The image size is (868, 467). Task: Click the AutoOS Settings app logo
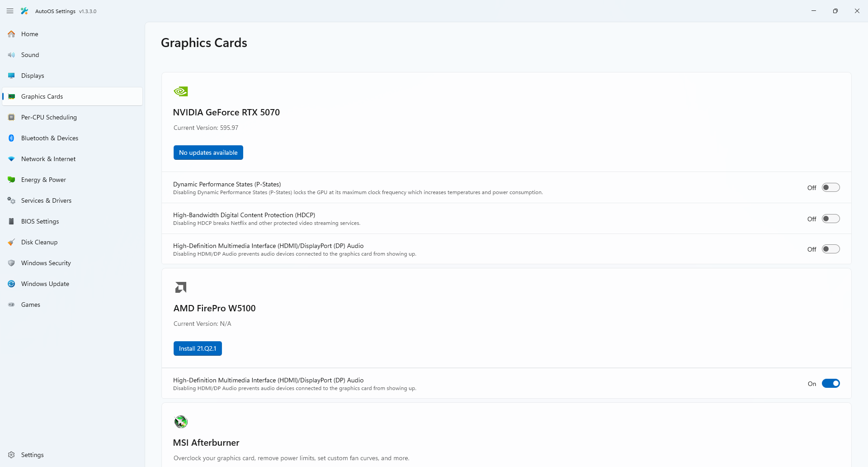pyautogui.click(x=24, y=11)
